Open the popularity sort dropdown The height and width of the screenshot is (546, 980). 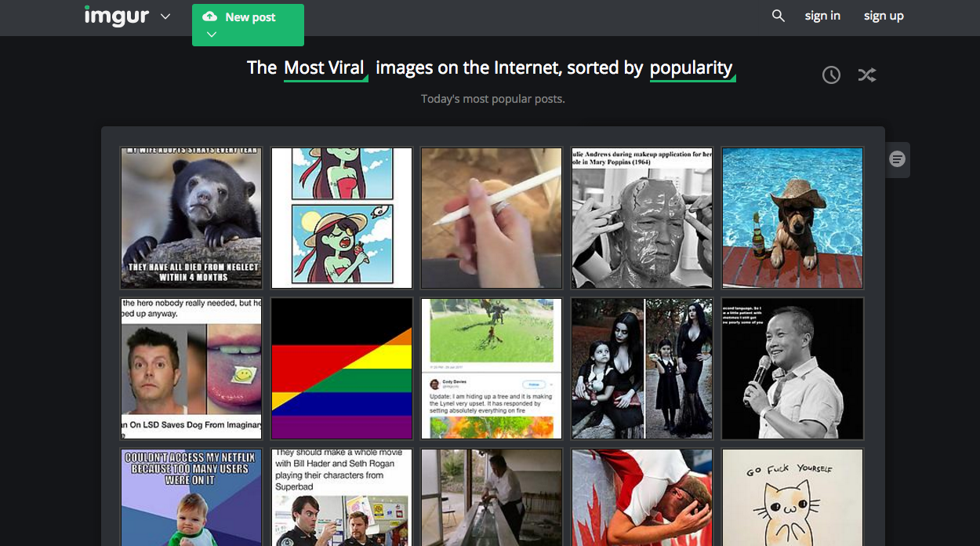[x=691, y=68]
